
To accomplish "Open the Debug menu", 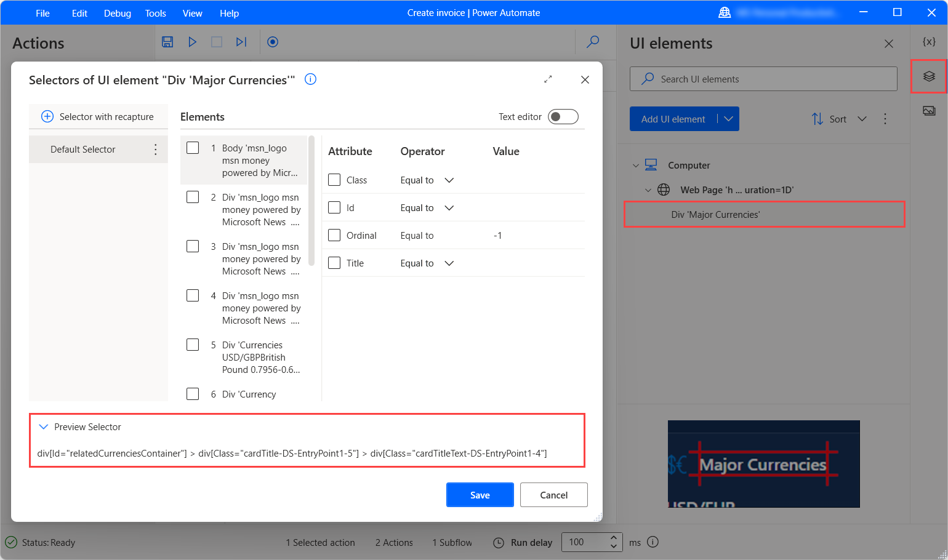I will tap(118, 13).
